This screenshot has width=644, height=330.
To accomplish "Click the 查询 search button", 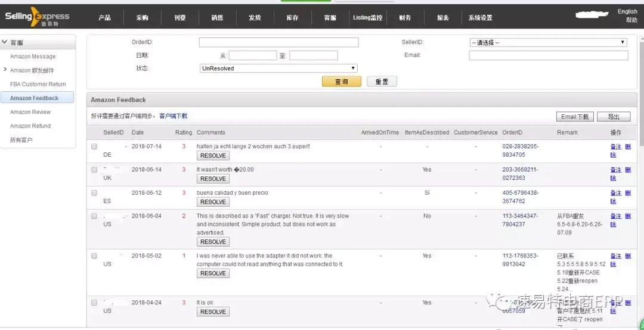I will [x=342, y=81].
